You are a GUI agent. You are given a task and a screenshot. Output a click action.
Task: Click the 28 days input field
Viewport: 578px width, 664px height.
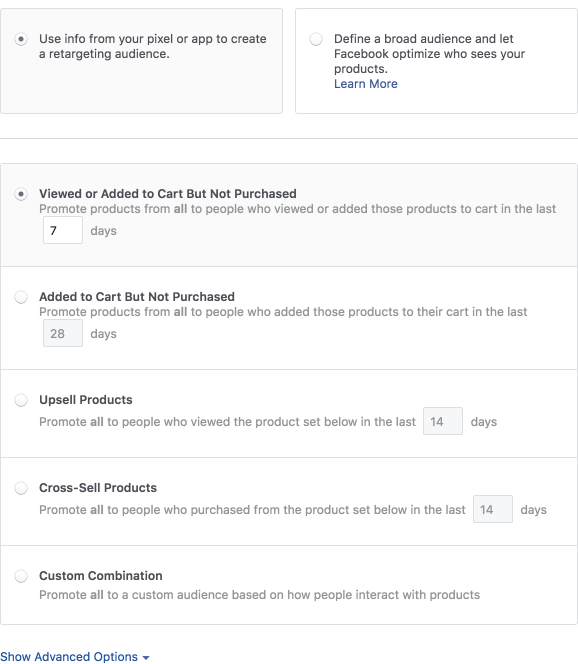(x=63, y=333)
